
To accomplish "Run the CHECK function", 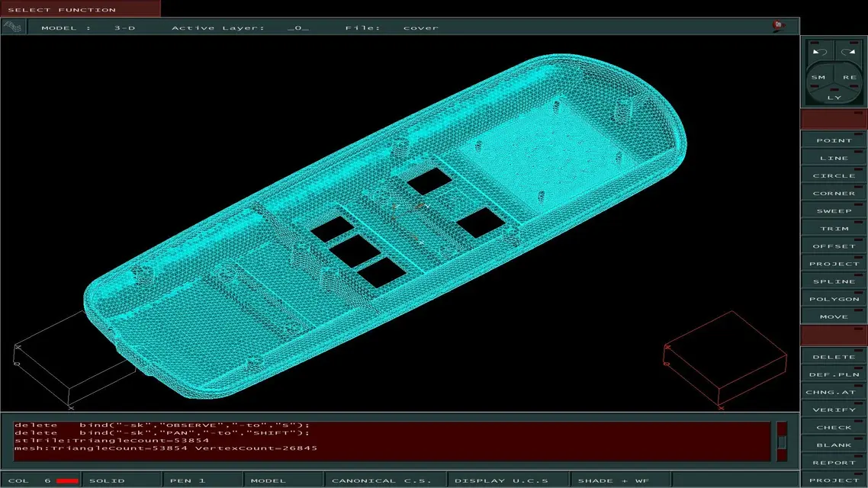I will [834, 427].
